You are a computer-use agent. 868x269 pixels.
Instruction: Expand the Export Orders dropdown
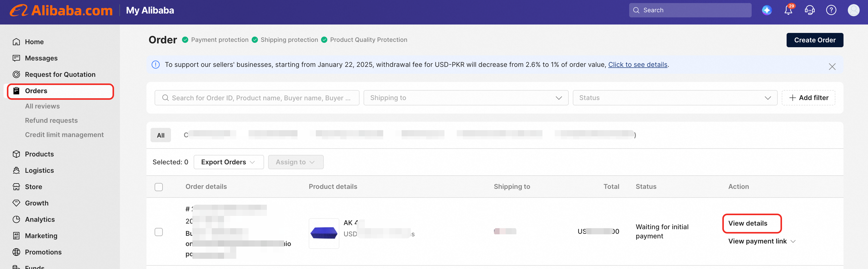click(228, 162)
